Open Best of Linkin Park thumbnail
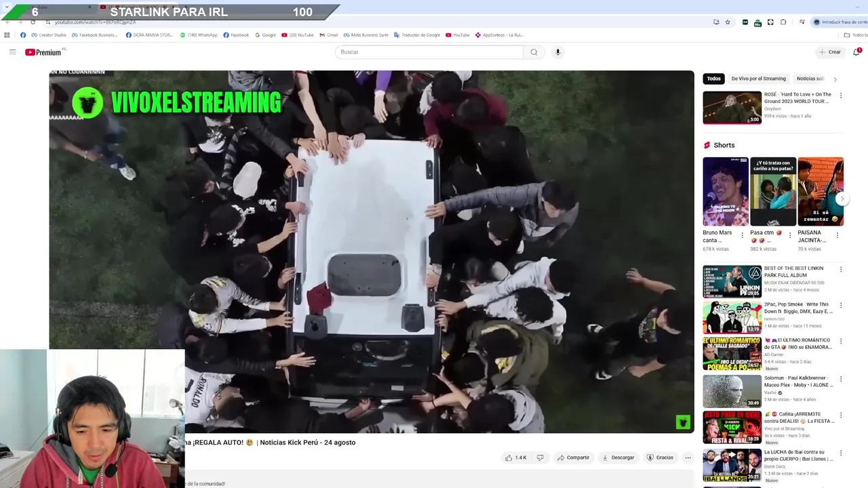 tap(732, 281)
